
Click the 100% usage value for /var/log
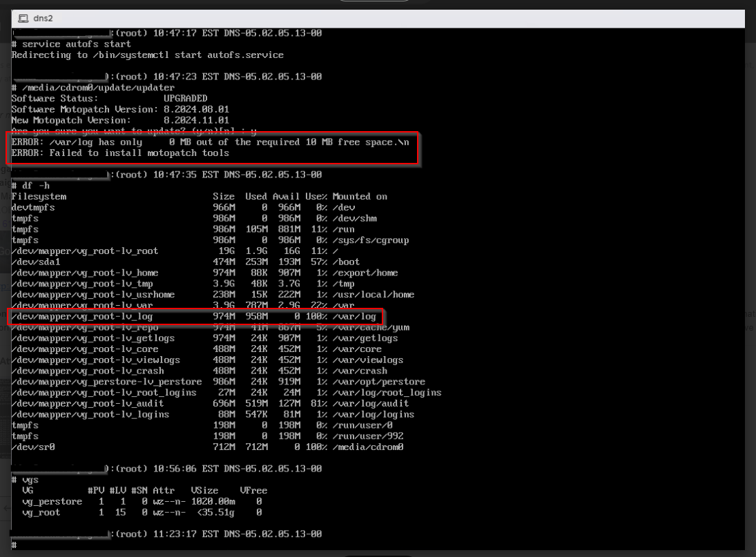point(316,317)
